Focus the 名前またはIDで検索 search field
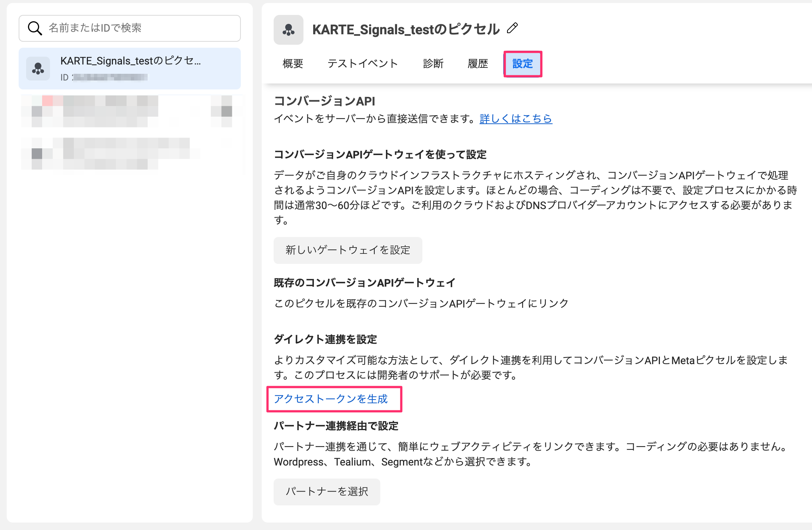The width and height of the screenshot is (812, 530). pyautogui.click(x=130, y=28)
